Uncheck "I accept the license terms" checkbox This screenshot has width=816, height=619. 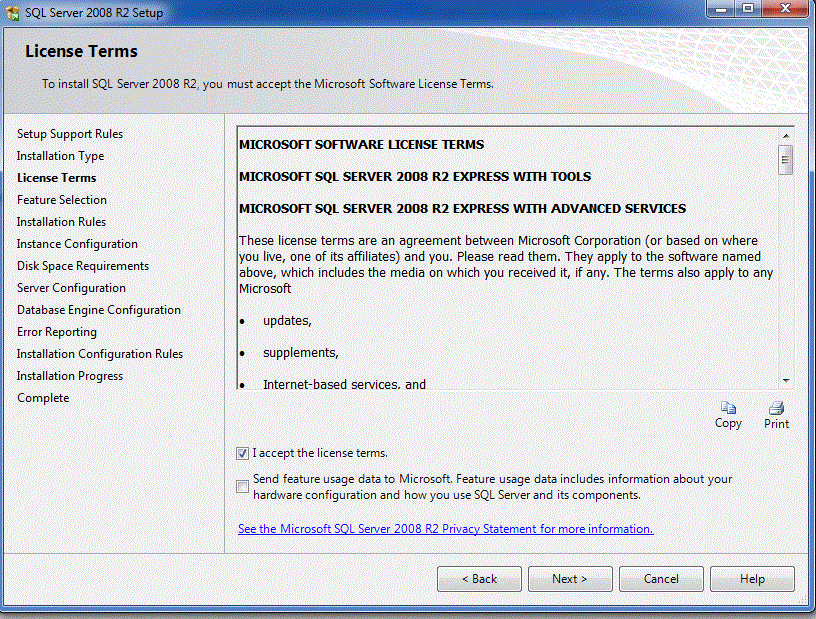(242, 453)
